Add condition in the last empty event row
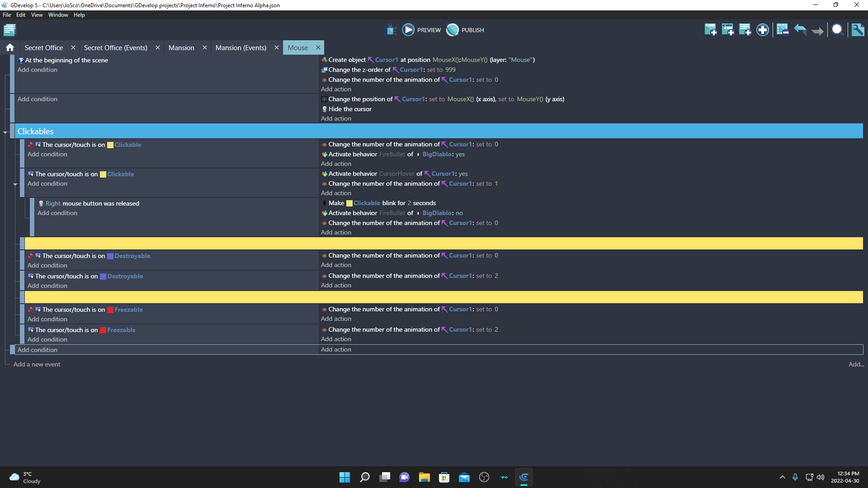Viewport: 868px width, 488px height. point(38,350)
